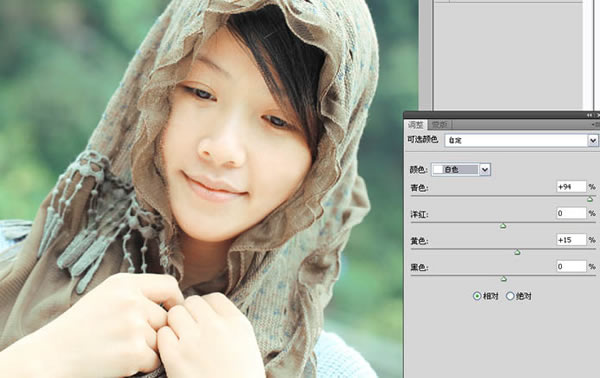This screenshot has width=600, height=378.
Task: Focus the 黄色 value field showing +15
Action: tap(571, 240)
